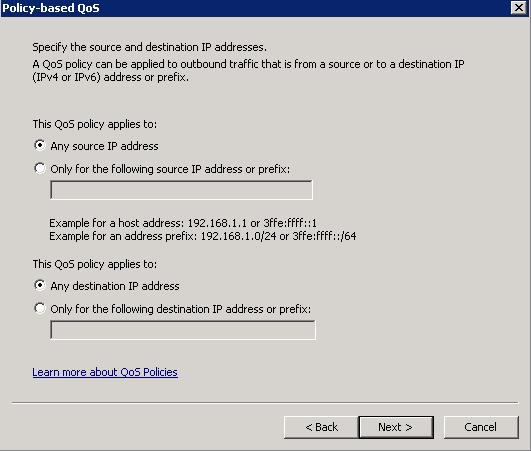This screenshot has height=451, width=531.
Task: Close the Policy-based QoS dialog
Action: [x=518, y=7]
